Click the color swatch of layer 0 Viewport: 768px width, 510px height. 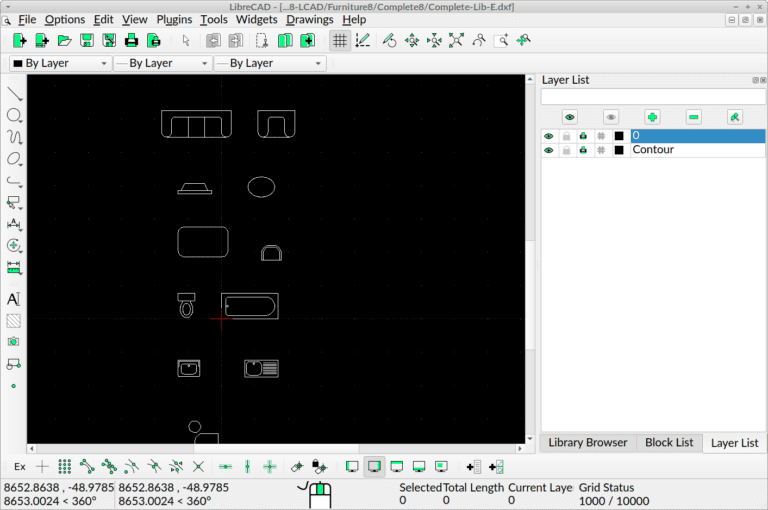619,136
